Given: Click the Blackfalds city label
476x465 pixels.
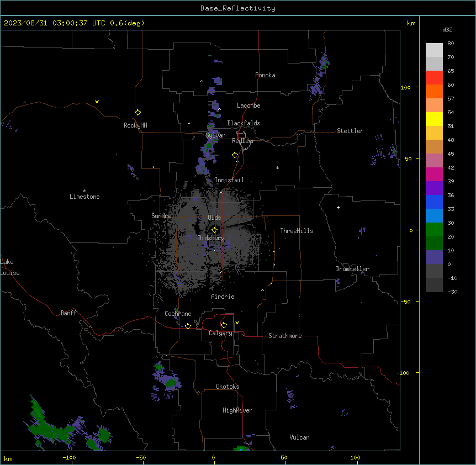Looking at the screenshot, I should [x=244, y=123].
